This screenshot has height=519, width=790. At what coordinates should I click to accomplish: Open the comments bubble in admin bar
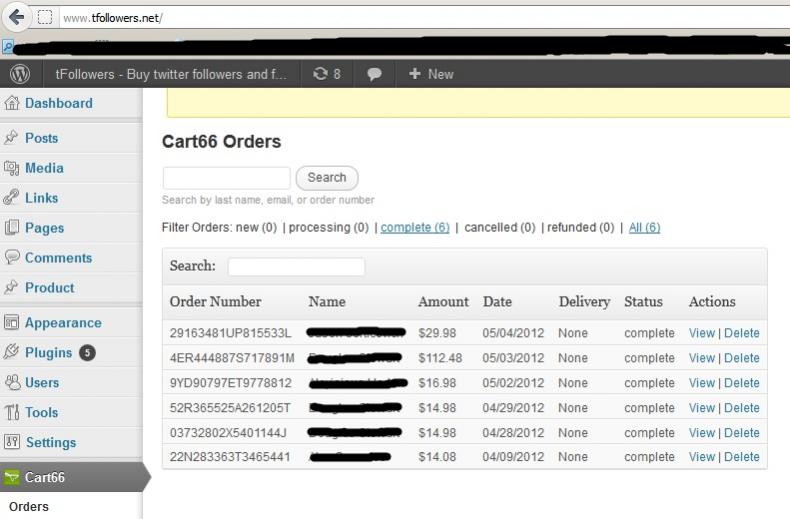point(374,75)
